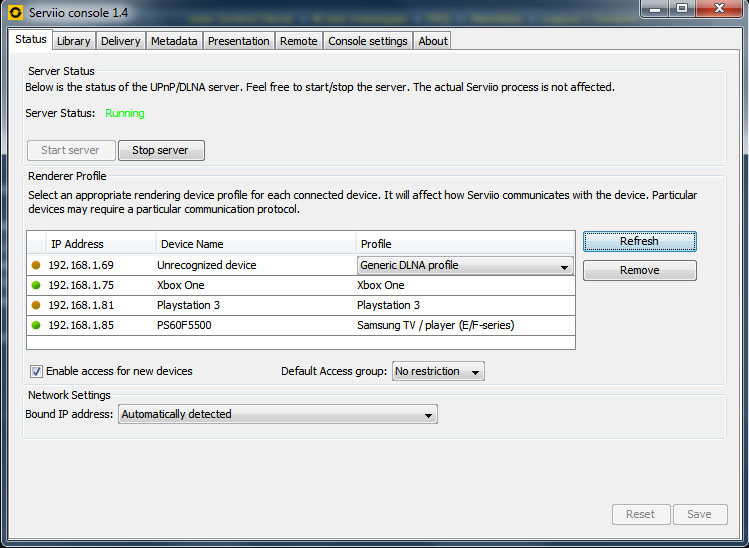Select the Presentation tab
This screenshot has width=749, height=548.
point(238,41)
